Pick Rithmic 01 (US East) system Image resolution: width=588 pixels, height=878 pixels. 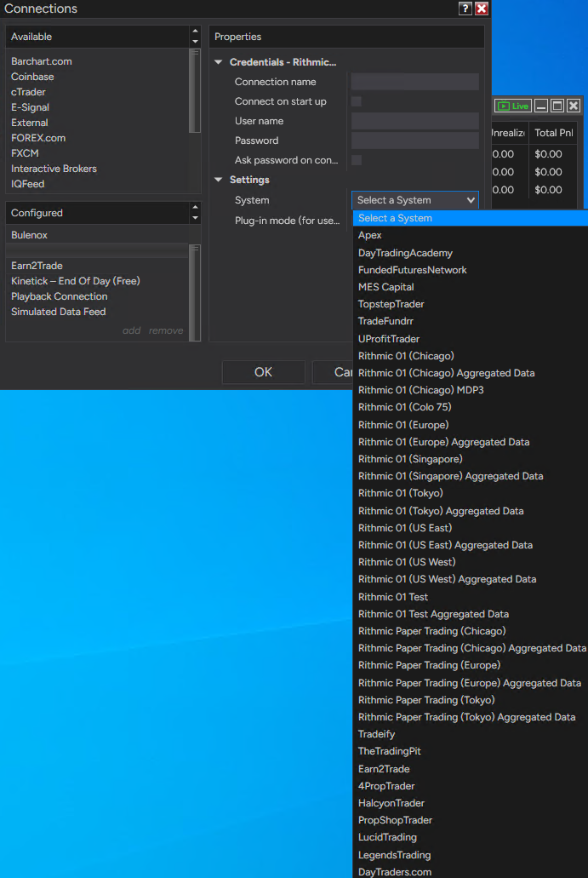point(405,527)
